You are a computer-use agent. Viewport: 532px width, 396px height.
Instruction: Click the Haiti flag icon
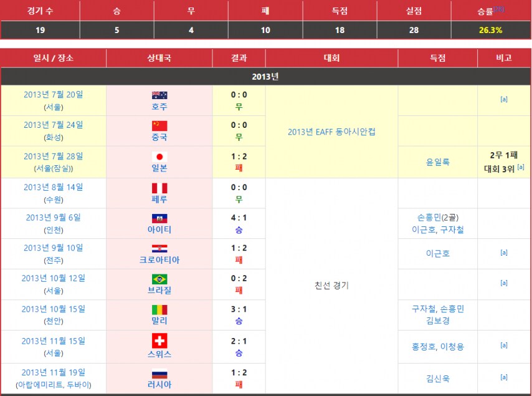click(159, 218)
